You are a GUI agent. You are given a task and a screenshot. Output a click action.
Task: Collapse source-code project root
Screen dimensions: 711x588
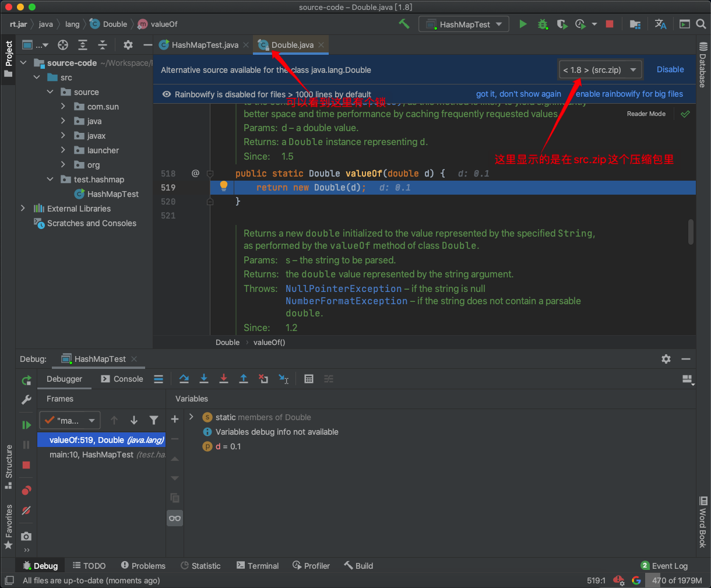pos(23,63)
